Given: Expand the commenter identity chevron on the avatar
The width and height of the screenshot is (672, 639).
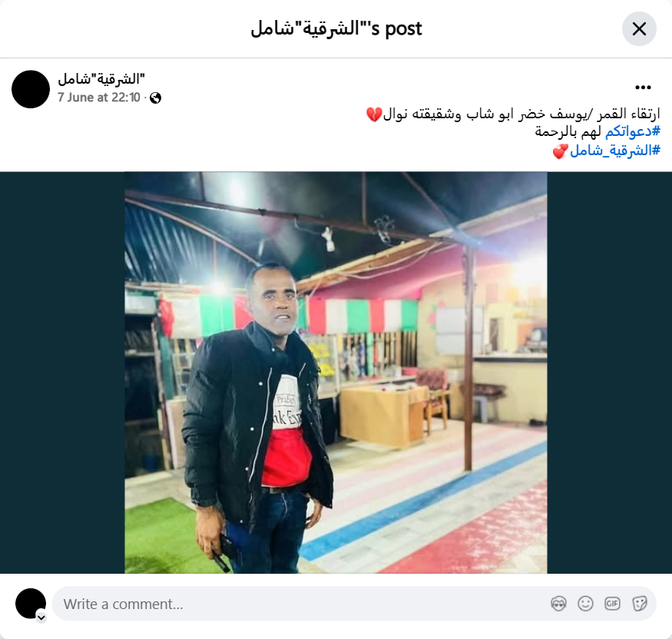Looking at the screenshot, I should click(41, 617).
